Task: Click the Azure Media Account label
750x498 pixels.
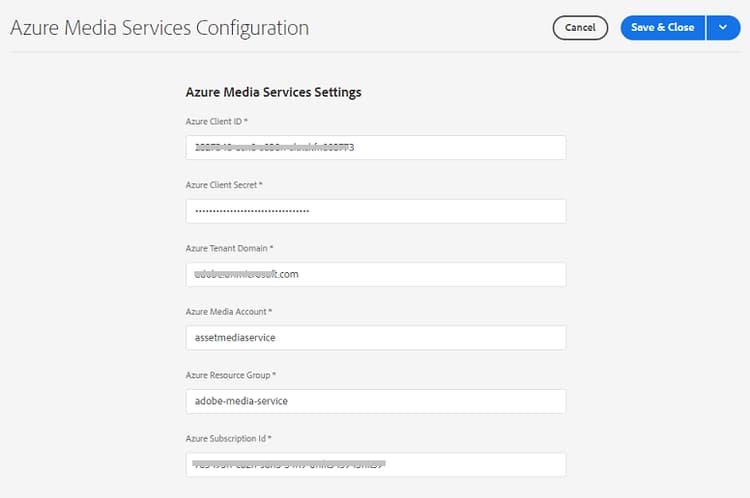Action: pyautogui.click(x=230, y=312)
